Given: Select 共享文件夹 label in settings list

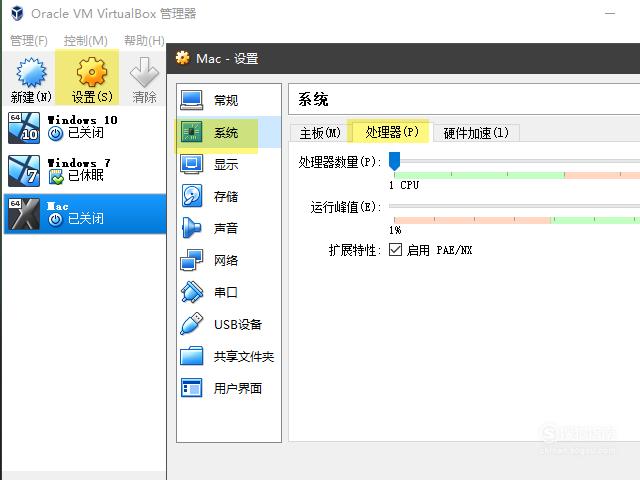Looking at the screenshot, I should pos(244,356).
